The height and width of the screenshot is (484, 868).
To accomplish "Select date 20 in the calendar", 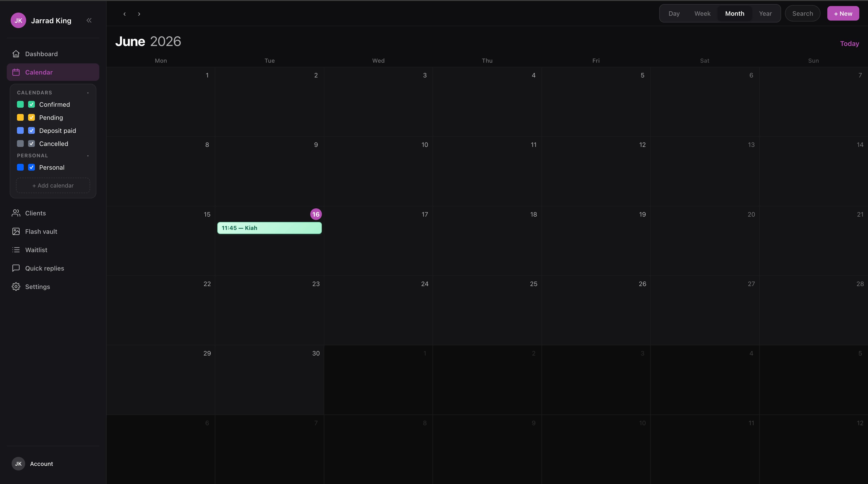I will point(705,241).
